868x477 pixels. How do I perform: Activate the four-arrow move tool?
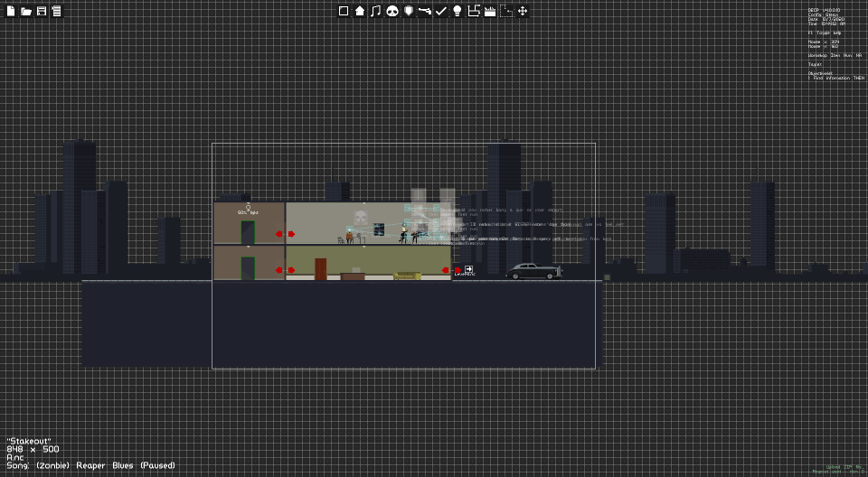(523, 11)
